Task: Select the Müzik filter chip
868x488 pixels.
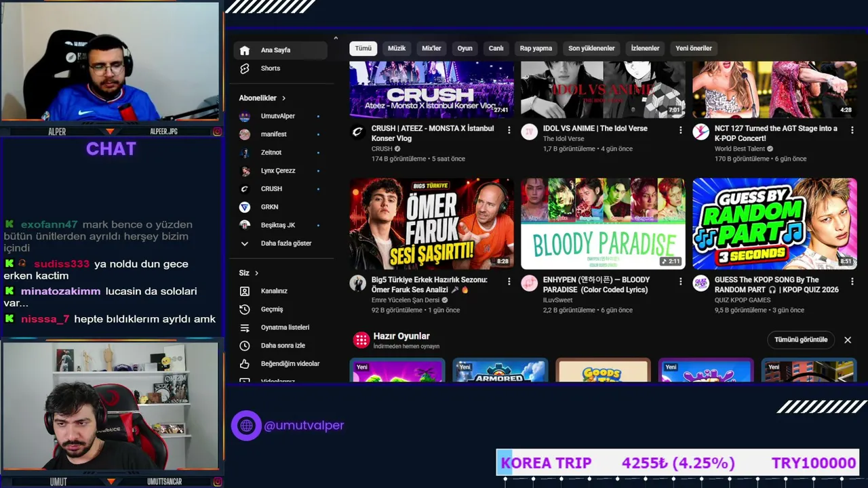Action: coord(397,48)
